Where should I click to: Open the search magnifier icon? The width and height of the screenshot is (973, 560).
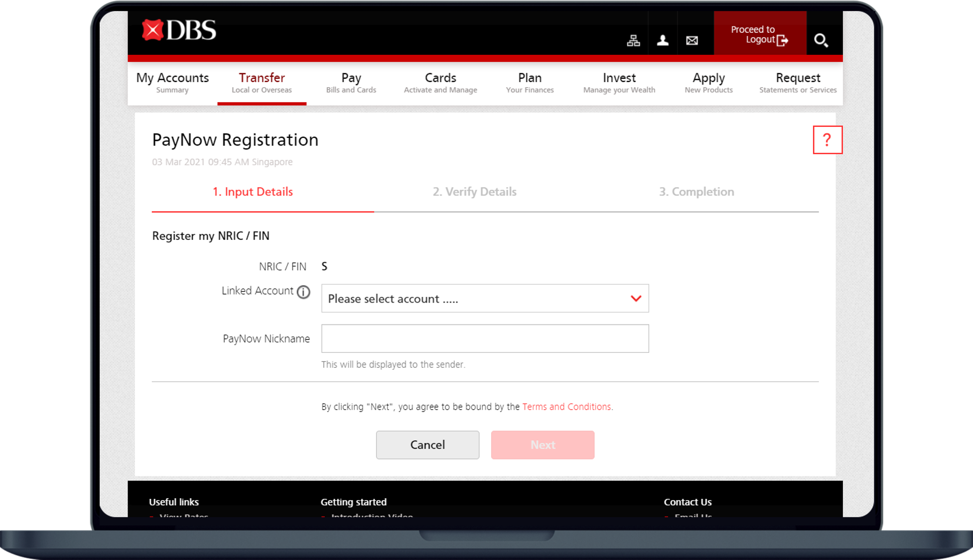coord(821,40)
